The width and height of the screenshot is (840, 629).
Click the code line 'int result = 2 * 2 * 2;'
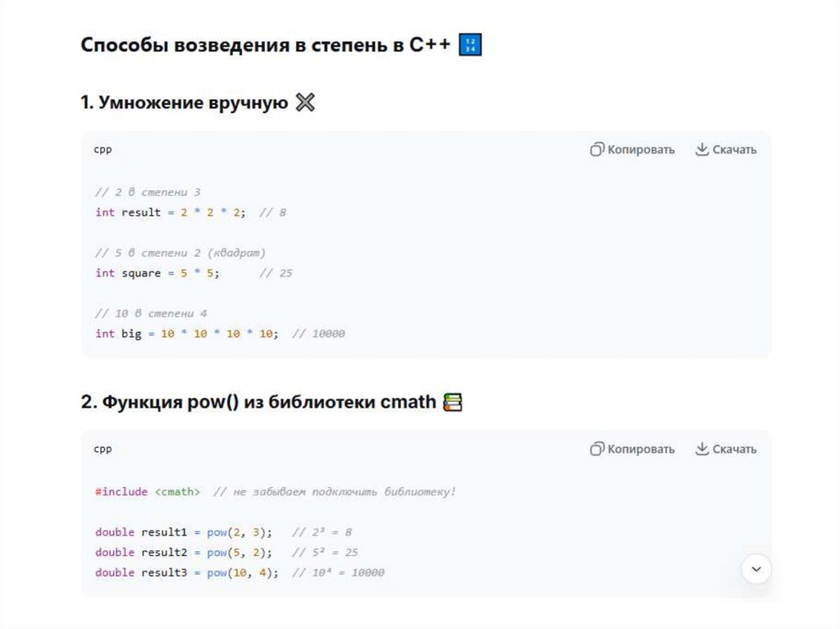point(170,212)
